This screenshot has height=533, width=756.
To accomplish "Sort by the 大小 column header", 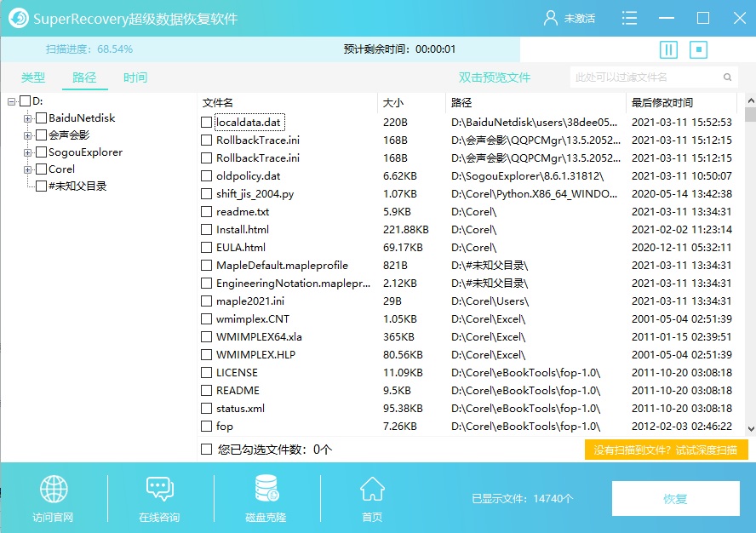I will point(412,103).
